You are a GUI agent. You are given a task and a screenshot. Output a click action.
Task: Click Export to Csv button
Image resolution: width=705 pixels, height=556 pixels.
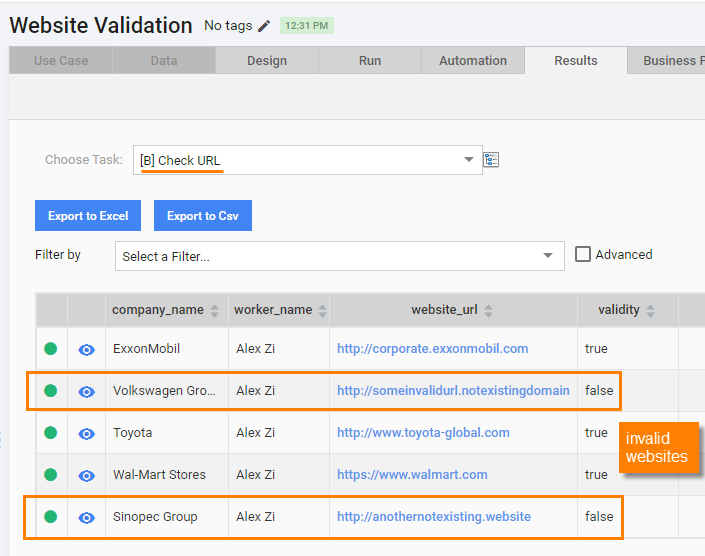pos(203,216)
